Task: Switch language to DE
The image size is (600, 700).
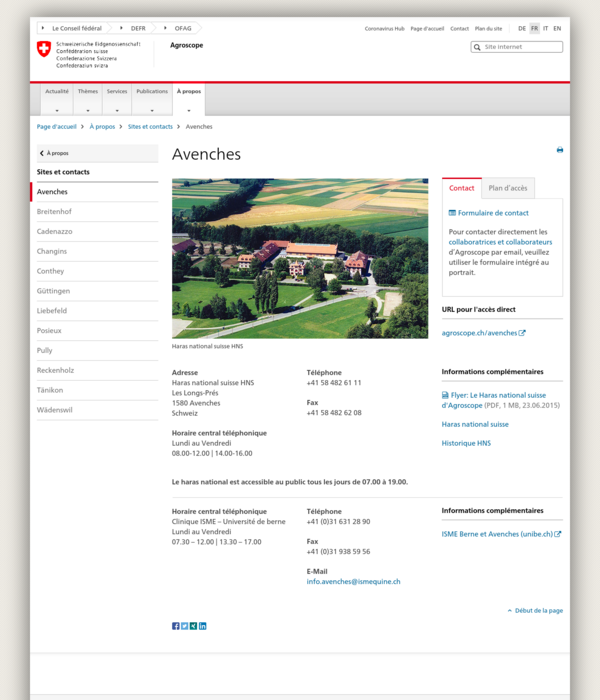Action: click(x=522, y=29)
